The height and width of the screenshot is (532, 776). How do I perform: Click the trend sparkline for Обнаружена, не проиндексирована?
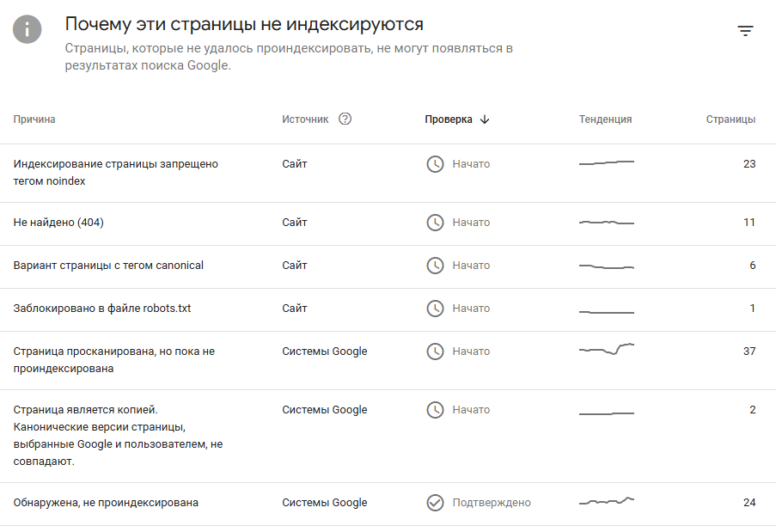pyautogui.click(x=606, y=501)
